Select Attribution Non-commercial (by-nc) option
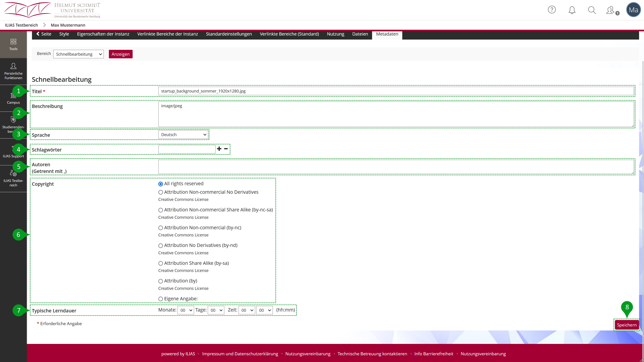Image resolution: width=644 pixels, height=362 pixels. point(161,228)
